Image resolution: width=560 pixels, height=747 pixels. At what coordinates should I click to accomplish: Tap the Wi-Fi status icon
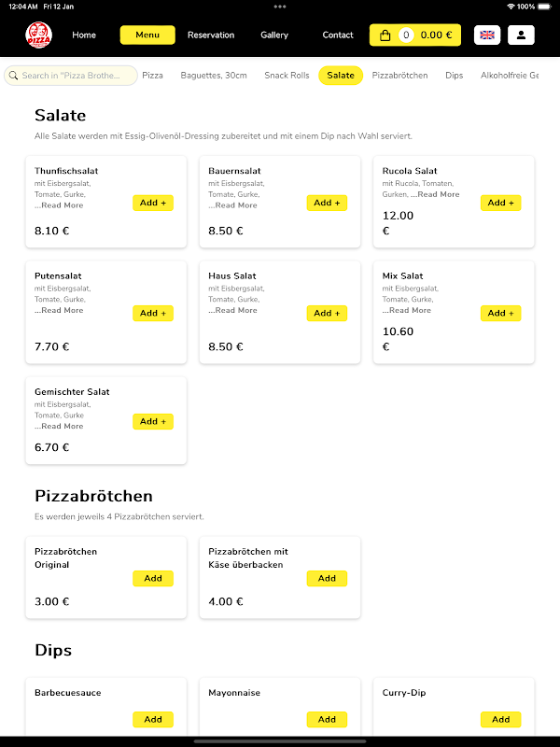click(511, 7)
